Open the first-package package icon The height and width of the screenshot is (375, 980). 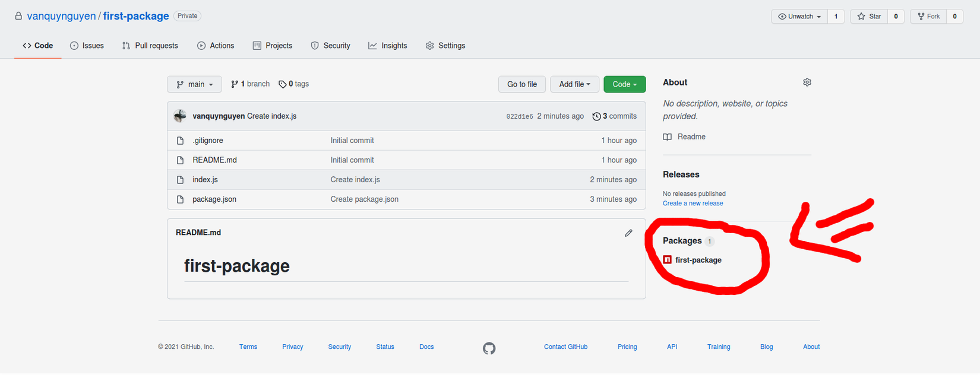click(x=667, y=260)
